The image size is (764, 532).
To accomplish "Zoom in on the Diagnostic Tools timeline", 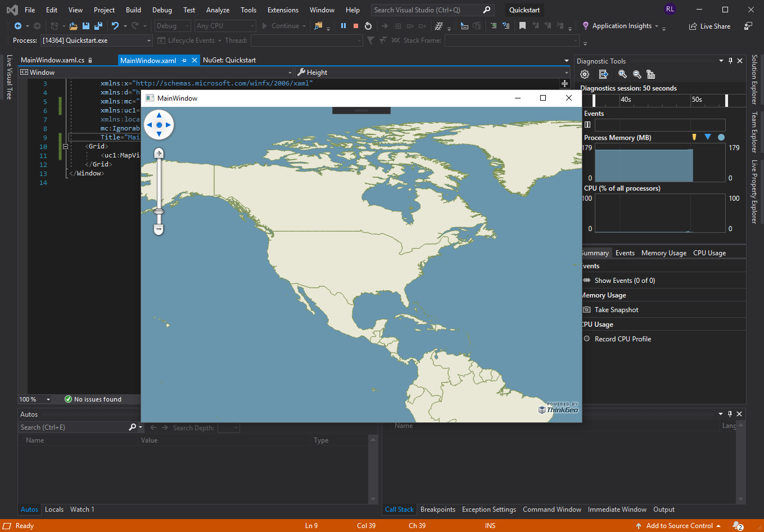I will point(622,74).
